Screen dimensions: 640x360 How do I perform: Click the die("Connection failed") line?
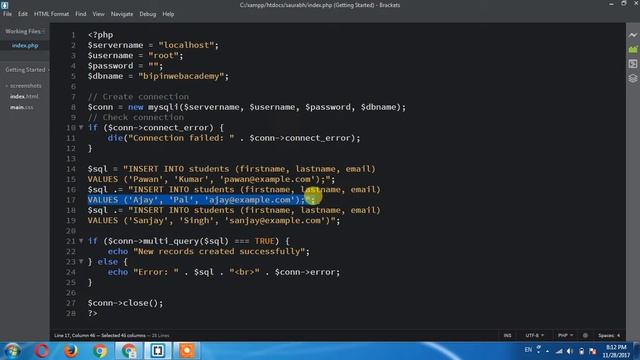coord(234,138)
